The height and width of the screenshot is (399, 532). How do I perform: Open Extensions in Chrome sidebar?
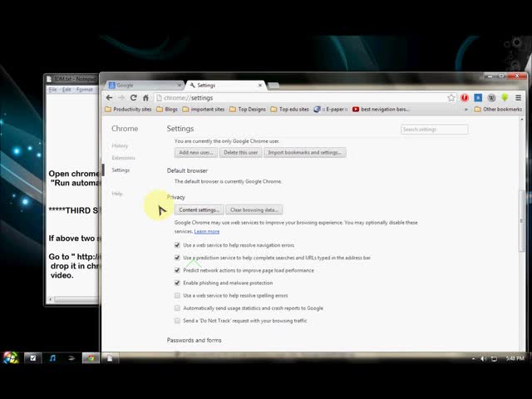click(x=124, y=158)
